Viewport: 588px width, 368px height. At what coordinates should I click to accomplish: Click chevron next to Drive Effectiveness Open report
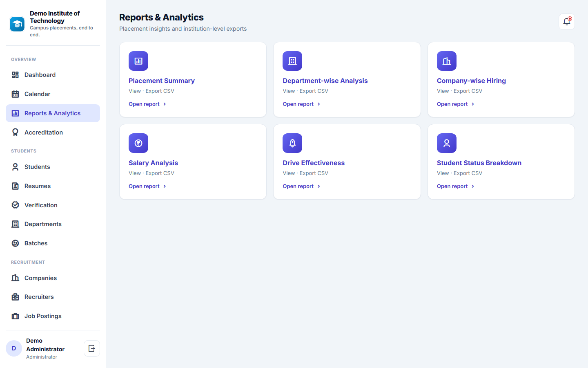(x=319, y=186)
